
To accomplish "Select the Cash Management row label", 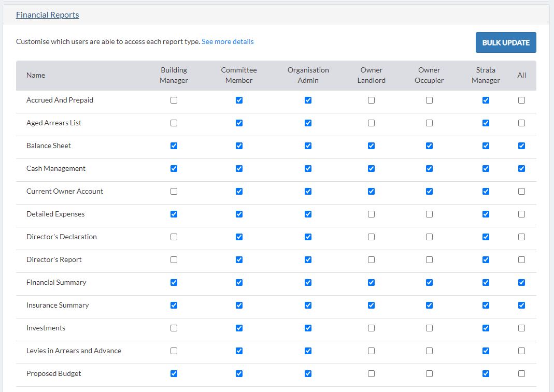I will (56, 168).
